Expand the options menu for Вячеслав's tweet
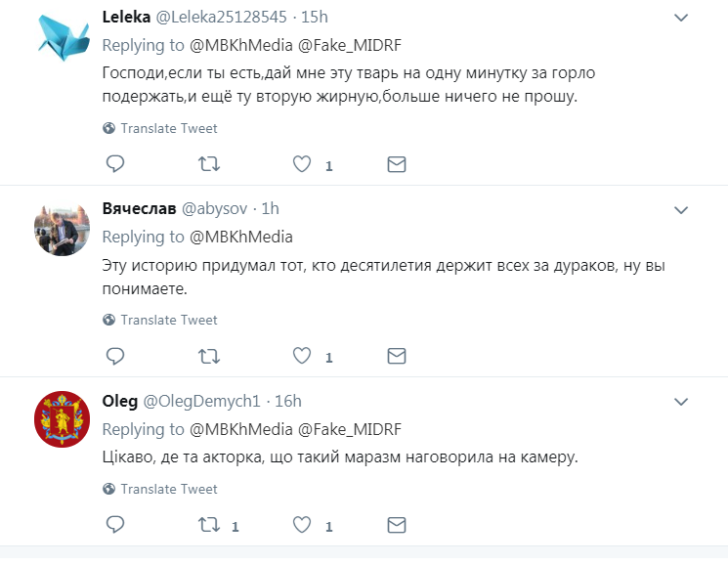Screen dimensions: 728x565 [681, 209]
